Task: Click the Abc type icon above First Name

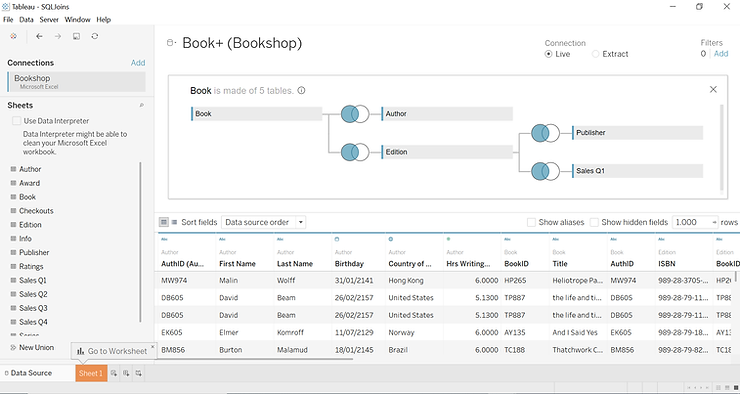Action: [222, 239]
